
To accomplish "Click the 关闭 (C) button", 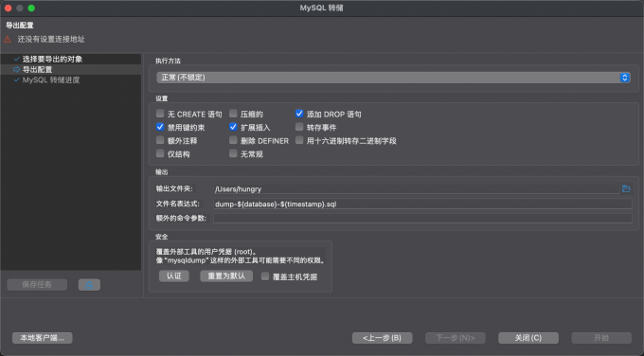I will coord(528,338).
